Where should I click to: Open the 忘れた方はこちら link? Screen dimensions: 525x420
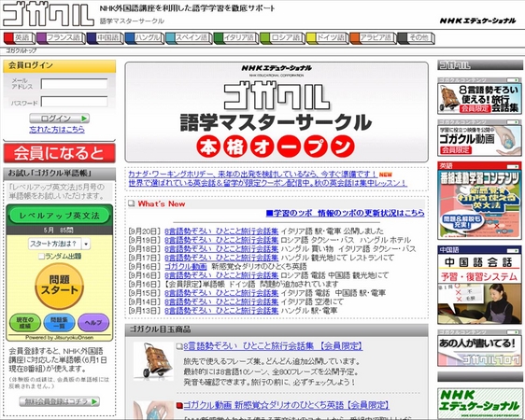[57, 129]
